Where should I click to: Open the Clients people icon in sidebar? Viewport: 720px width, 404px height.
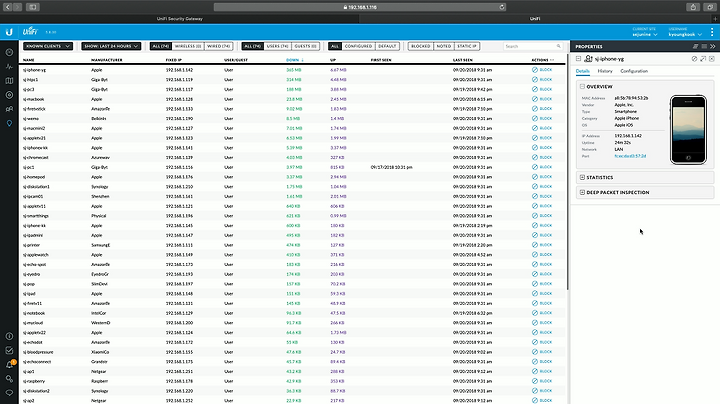9,109
